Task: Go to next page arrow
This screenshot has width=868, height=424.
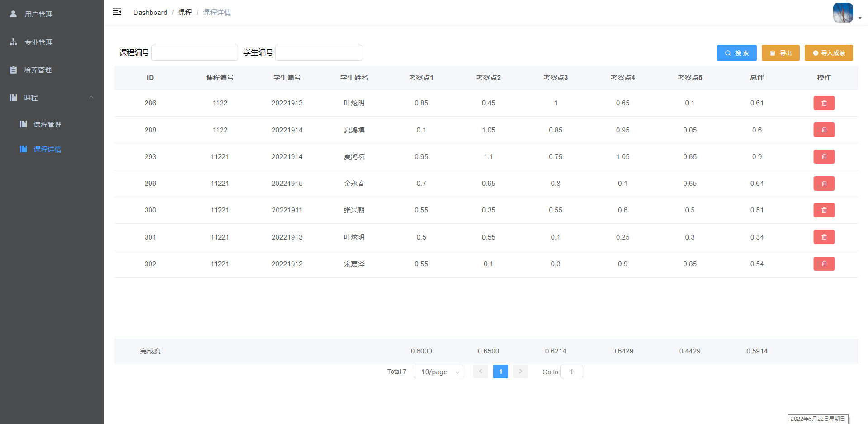Action: 520,372
